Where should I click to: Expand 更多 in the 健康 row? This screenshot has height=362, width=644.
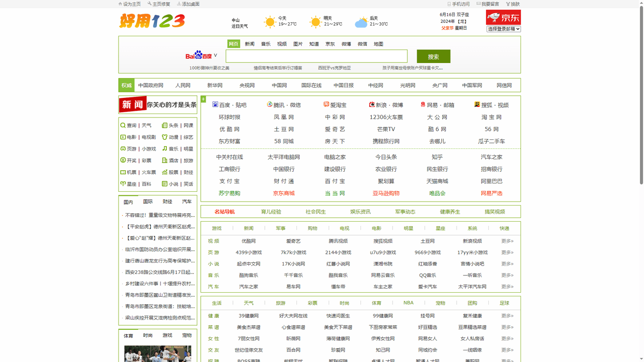507,316
